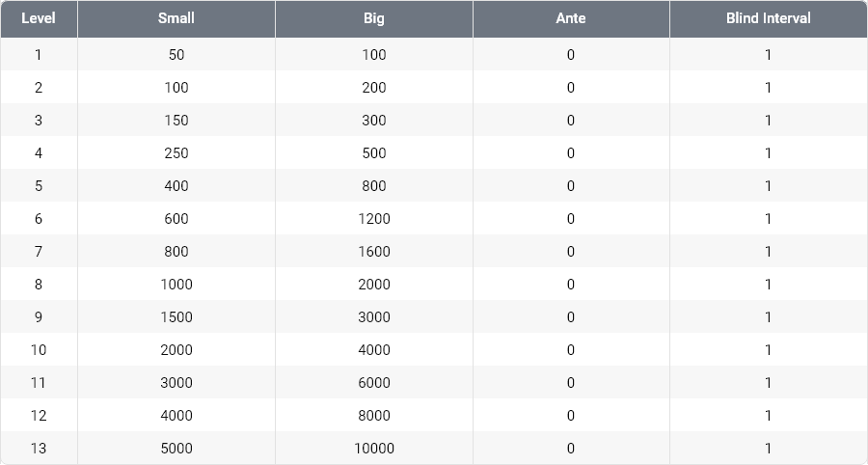The image size is (868, 465).
Task: Click the level number 12 cell
Action: pyautogui.click(x=39, y=416)
